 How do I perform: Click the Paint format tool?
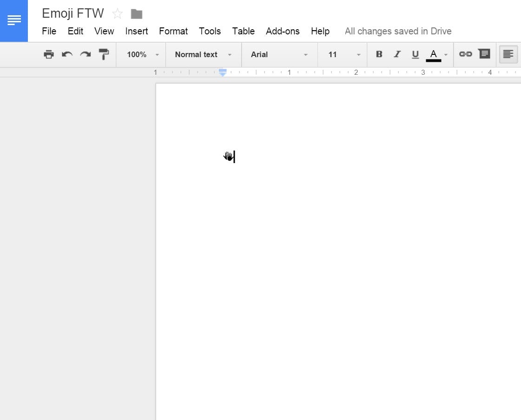point(103,54)
